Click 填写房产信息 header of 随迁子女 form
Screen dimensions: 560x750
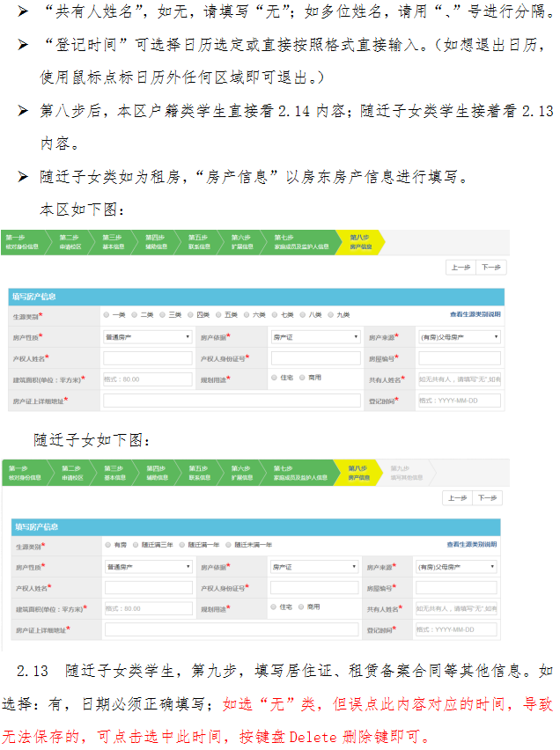coord(255,527)
